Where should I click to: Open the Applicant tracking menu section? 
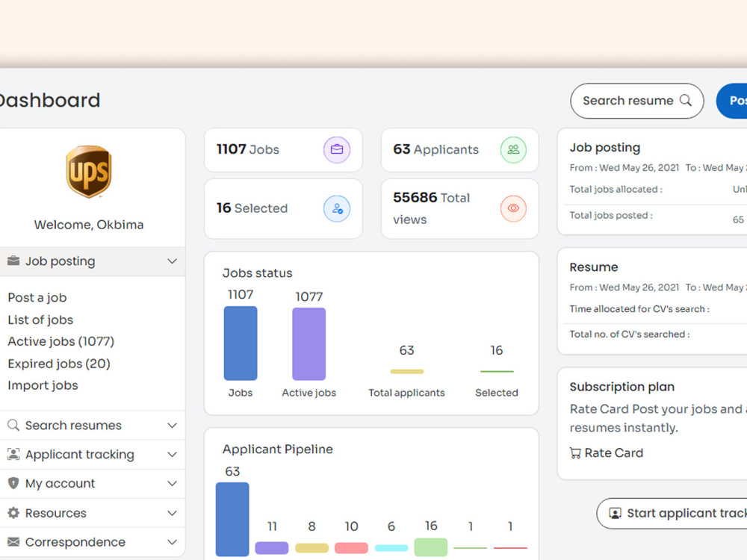coord(93,454)
